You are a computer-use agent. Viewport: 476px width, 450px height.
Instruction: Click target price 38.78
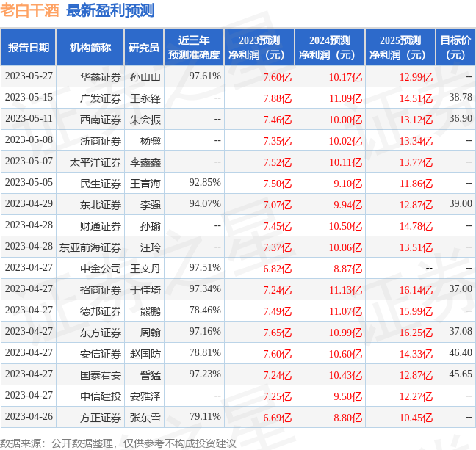(x=461, y=97)
